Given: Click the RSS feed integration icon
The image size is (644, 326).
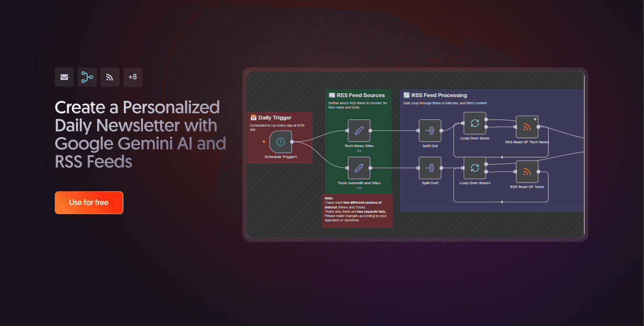Looking at the screenshot, I should coord(110,77).
